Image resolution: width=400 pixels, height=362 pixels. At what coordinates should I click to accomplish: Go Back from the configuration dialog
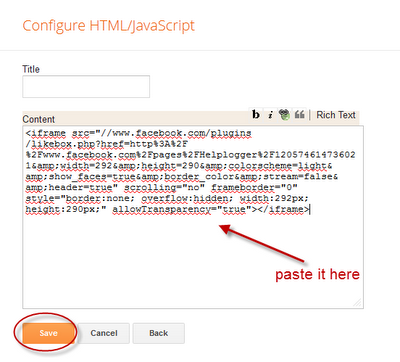(x=159, y=333)
